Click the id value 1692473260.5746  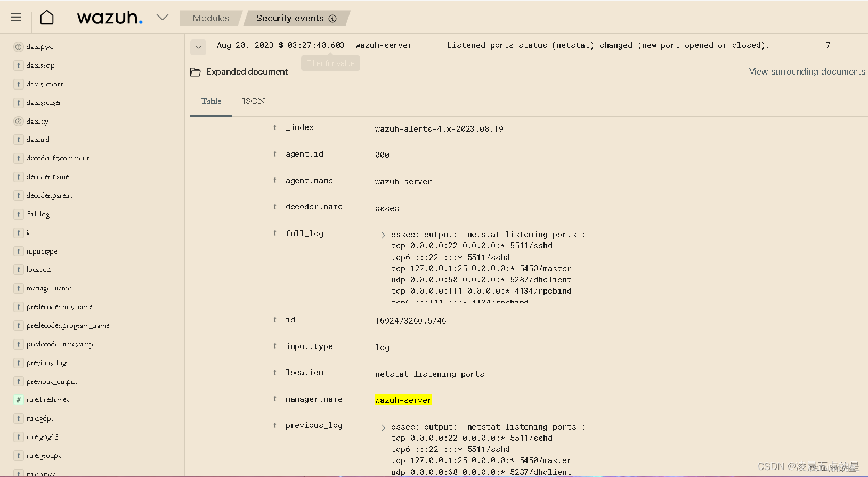pyautogui.click(x=411, y=321)
